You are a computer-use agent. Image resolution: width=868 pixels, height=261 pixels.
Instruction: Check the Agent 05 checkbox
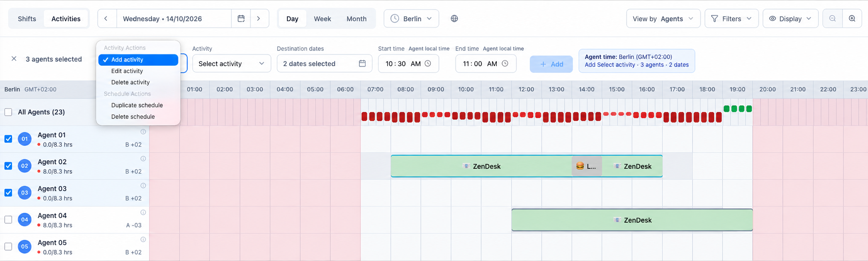[8, 247]
